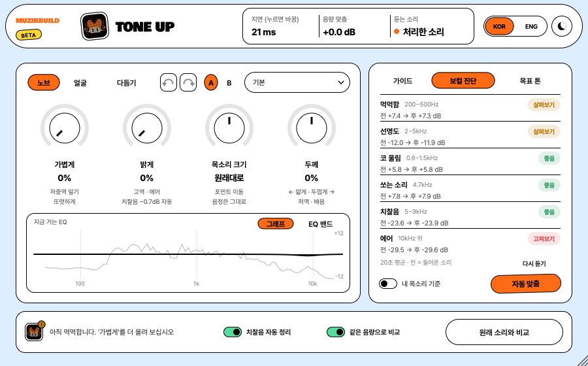This screenshot has height=366, width=588.
Task: Click the mascot icon beside the status message
Action: pos(34,331)
